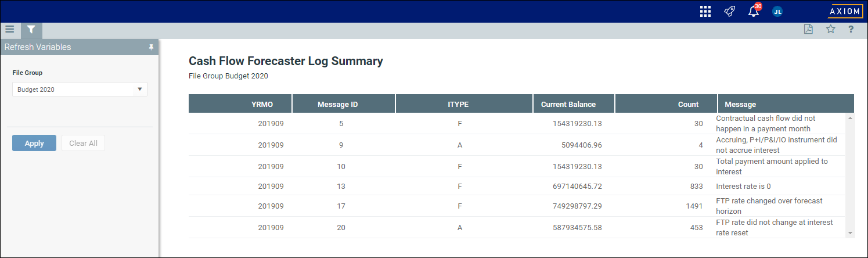868x258 pixels.
Task: Click the Axiom logo
Action: [x=845, y=12]
